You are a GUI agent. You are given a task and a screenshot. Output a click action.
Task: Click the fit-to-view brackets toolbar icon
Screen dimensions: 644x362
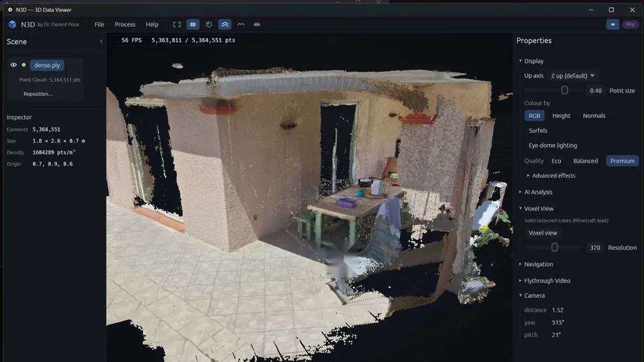[176, 25]
